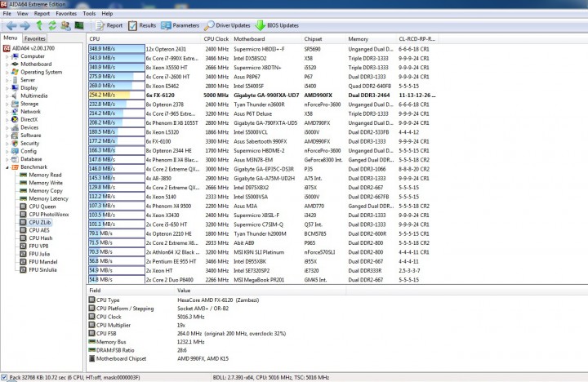Open the Results toolbar button
The height and width of the screenshot is (382, 588).
142,25
